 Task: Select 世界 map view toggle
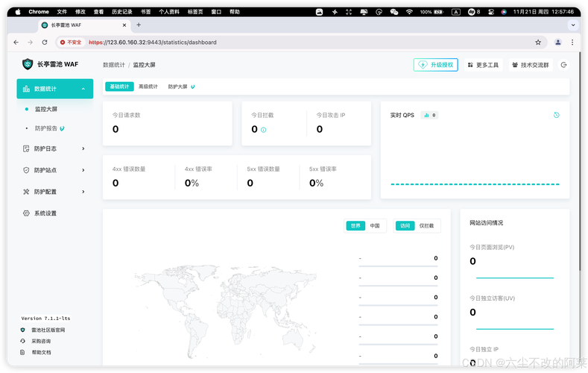pyautogui.click(x=355, y=226)
